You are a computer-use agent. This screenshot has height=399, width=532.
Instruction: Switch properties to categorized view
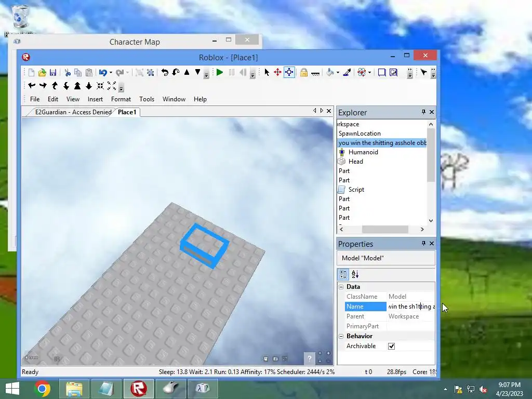pyautogui.click(x=343, y=274)
